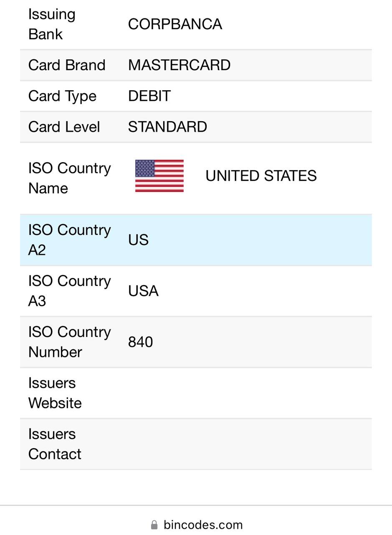Click the ISO Country Name label
Image resolution: width=392 pixels, height=535 pixels.
(x=70, y=178)
